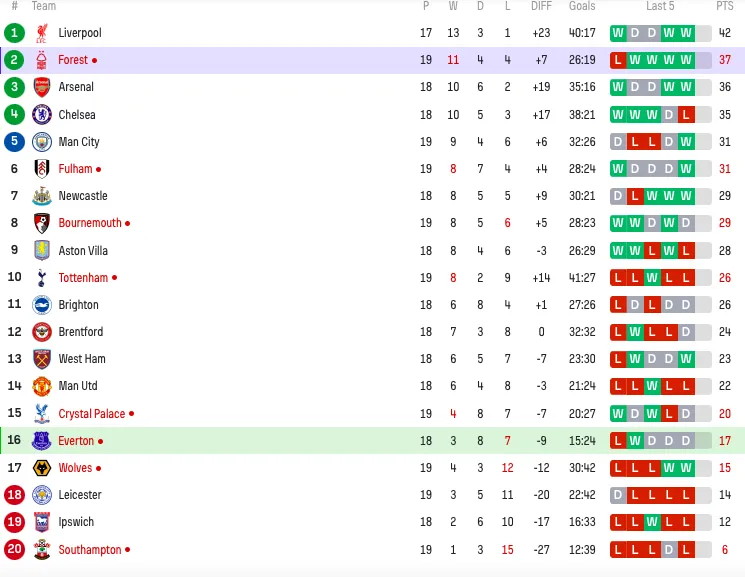
Task: Sort by the Goals column header
Action: (582, 6)
